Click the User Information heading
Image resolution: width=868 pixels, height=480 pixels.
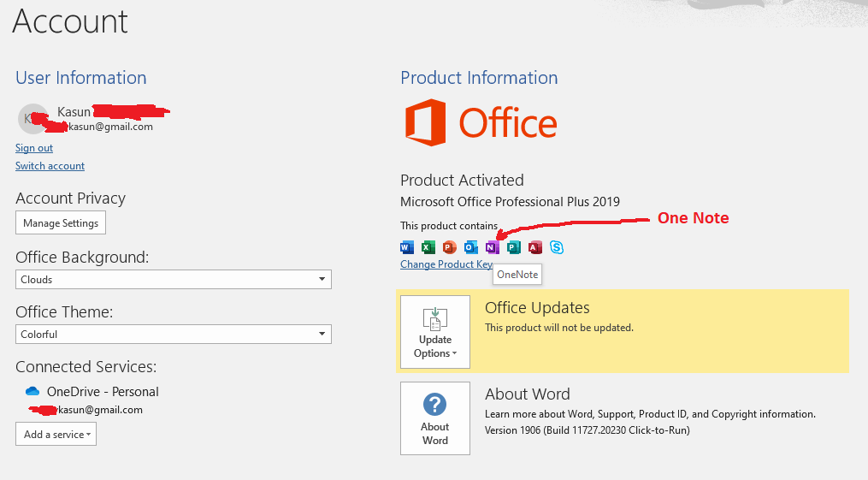[81, 78]
